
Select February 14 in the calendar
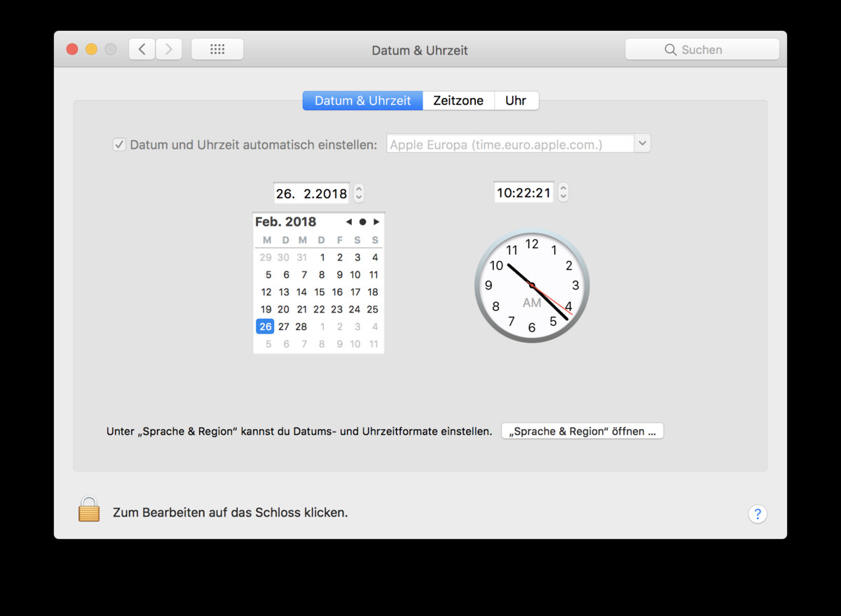(301, 292)
